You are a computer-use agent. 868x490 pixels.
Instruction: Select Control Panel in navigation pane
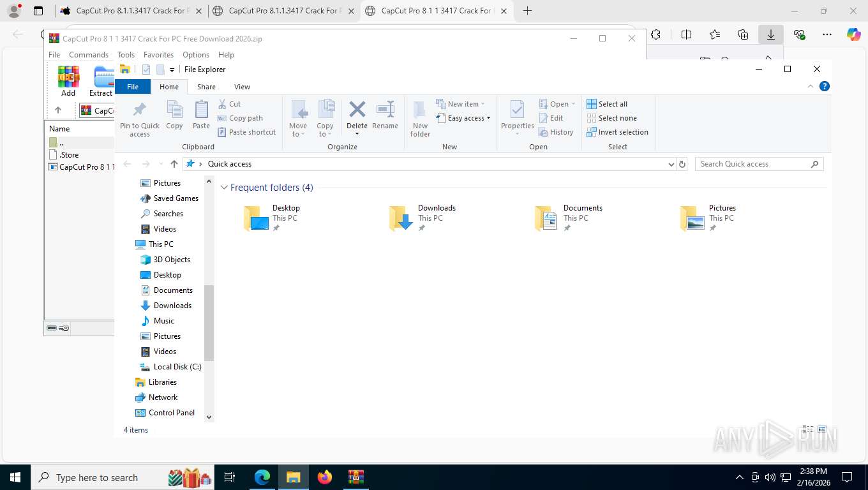(171, 413)
